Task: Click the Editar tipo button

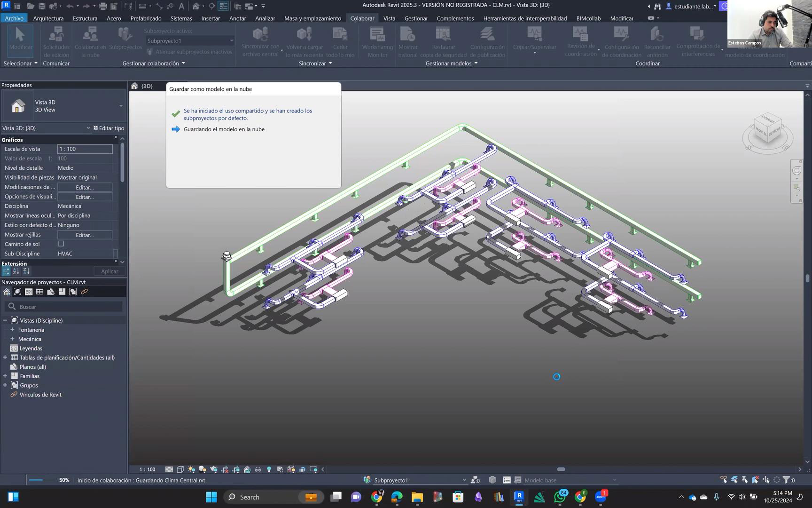Action: coord(109,128)
